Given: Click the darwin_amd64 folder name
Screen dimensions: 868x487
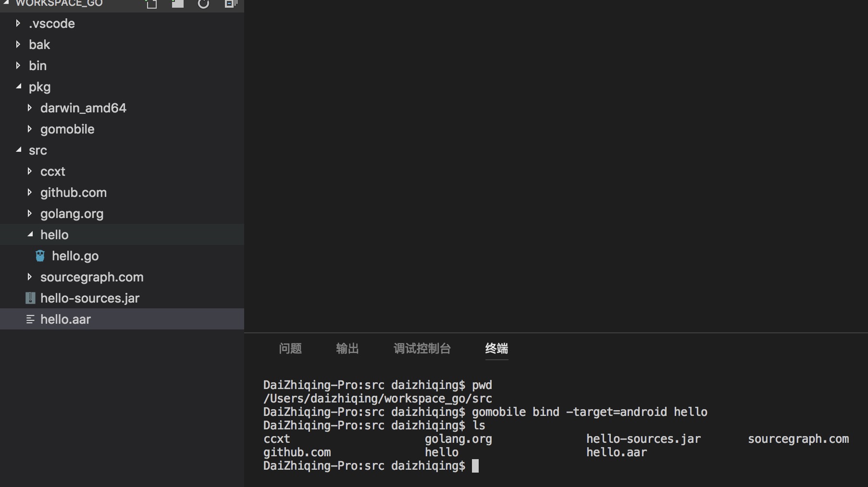Looking at the screenshot, I should click(83, 108).
